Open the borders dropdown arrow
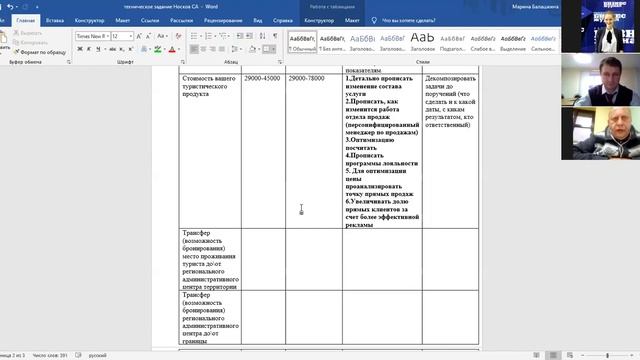This screenshot has height=360, width=640. point(273,49)
